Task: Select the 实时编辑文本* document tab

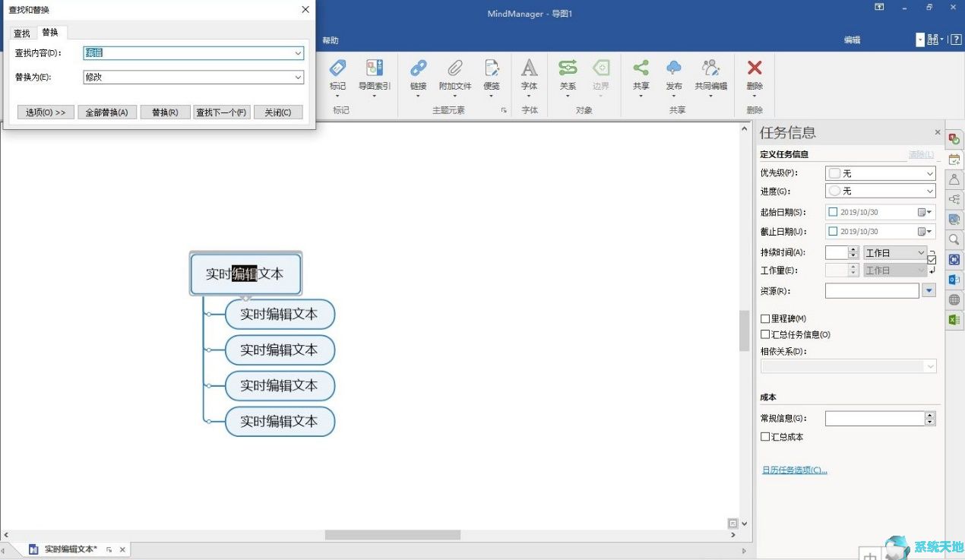Action: click(71, 549)
